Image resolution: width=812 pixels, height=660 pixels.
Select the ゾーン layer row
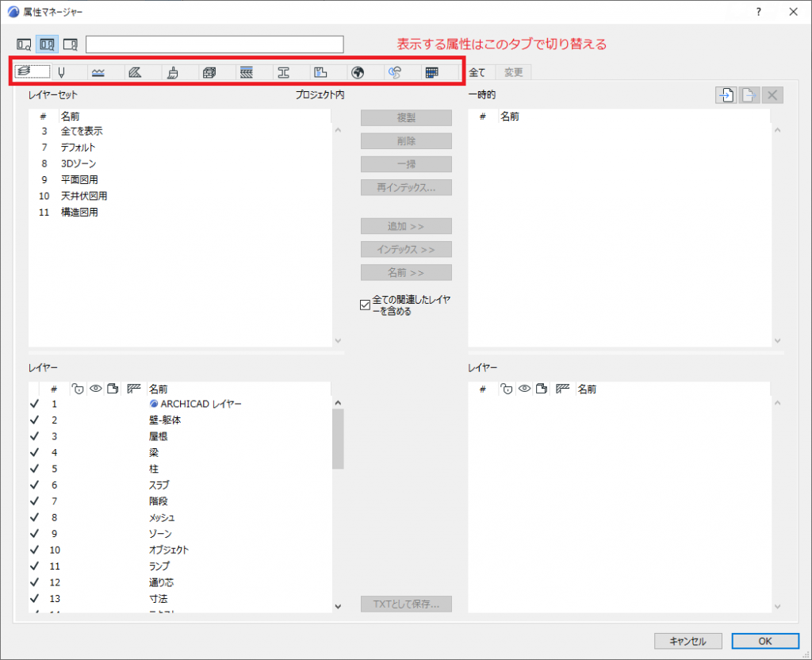[x=180, y=534]
